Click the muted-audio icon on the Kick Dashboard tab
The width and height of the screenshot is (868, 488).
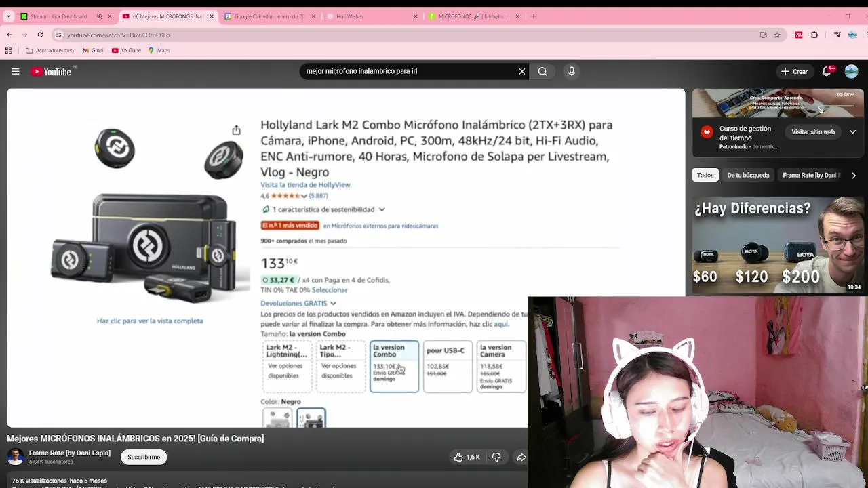(x=99, y=16)
